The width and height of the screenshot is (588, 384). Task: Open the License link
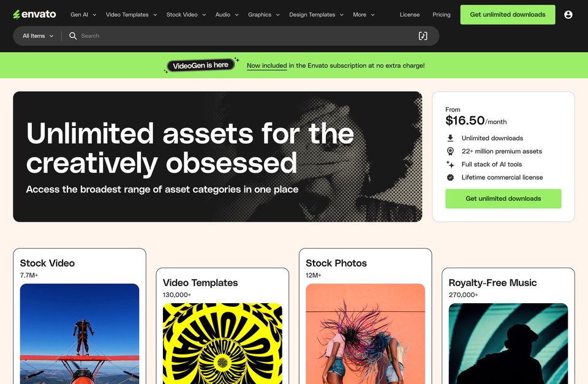pyautogui.click(x=410, y=15)
